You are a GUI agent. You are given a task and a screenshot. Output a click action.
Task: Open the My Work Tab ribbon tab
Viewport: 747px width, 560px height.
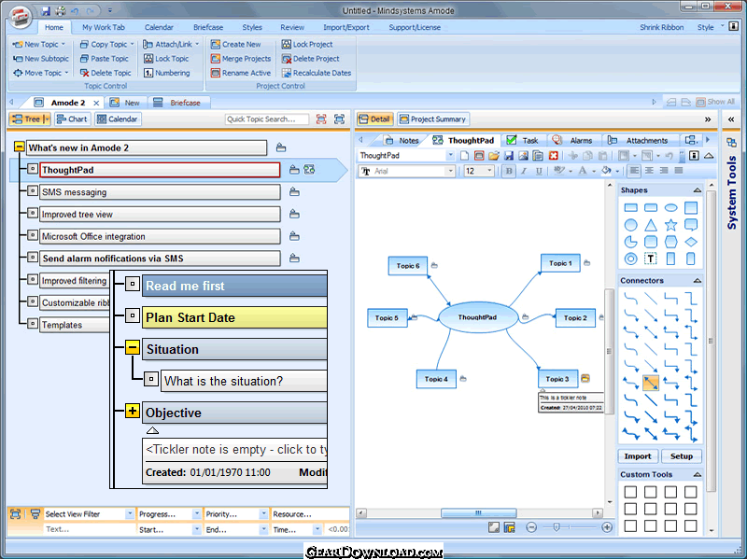104,27
